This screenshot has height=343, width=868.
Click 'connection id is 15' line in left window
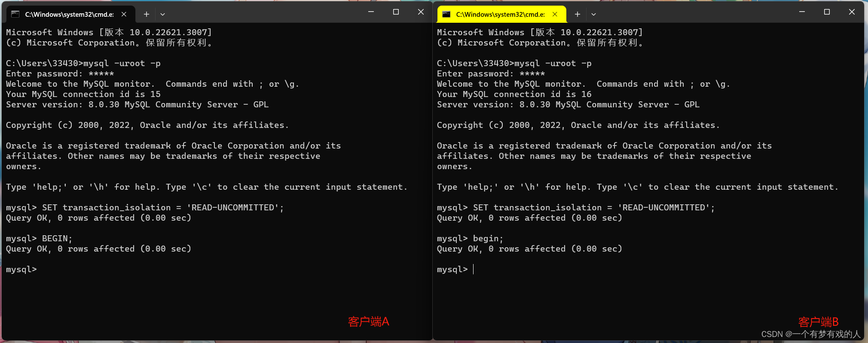83,94
